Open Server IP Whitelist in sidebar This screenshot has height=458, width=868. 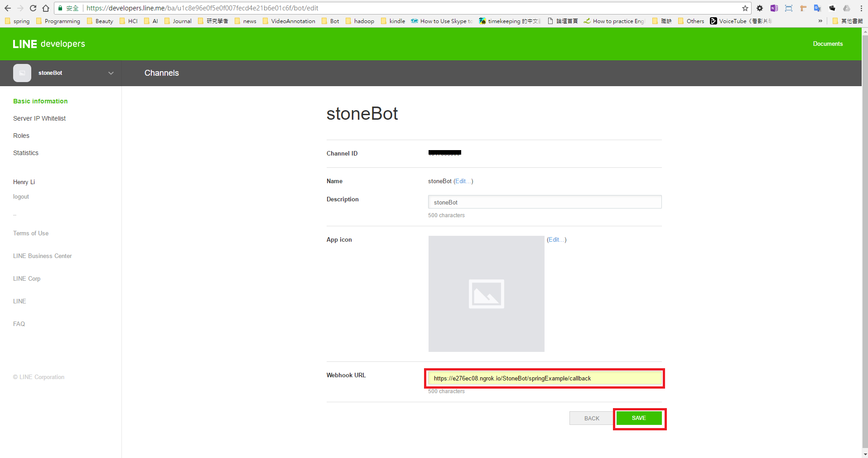click(39, 118)
